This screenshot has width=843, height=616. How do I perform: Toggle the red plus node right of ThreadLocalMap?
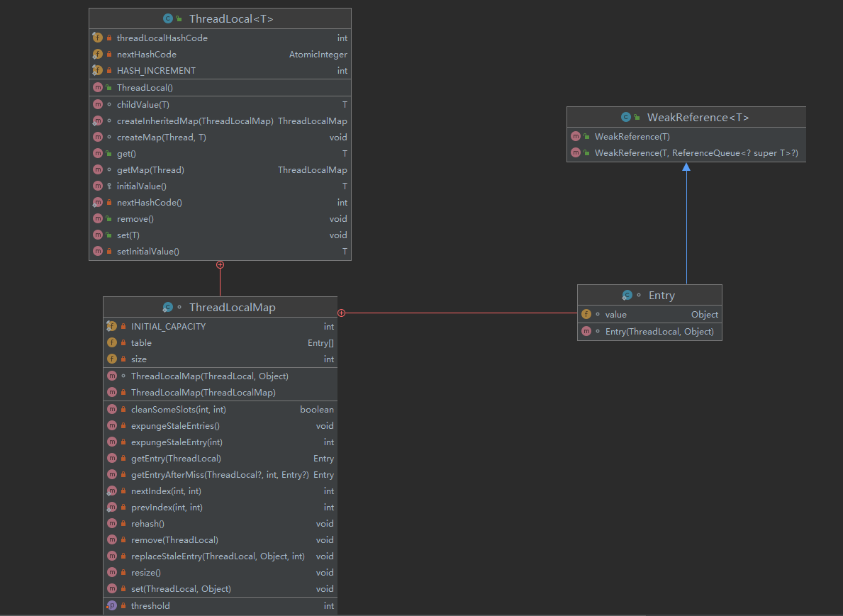click(x=341, y=312)
